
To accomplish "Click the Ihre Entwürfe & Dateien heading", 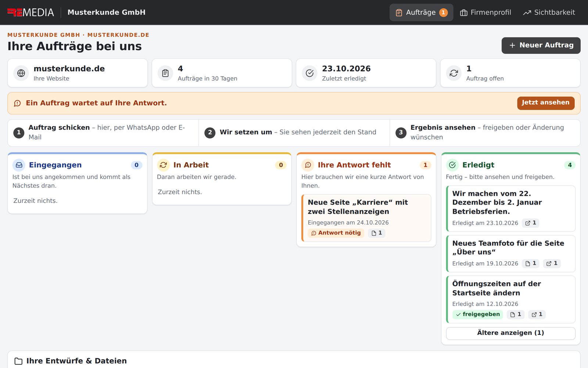I will 76,361.
